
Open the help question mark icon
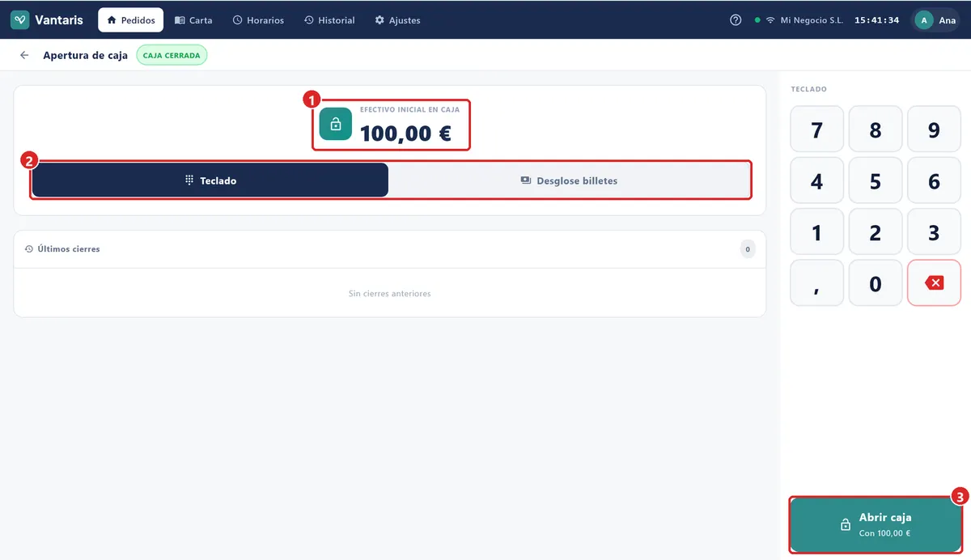[736, 20]
